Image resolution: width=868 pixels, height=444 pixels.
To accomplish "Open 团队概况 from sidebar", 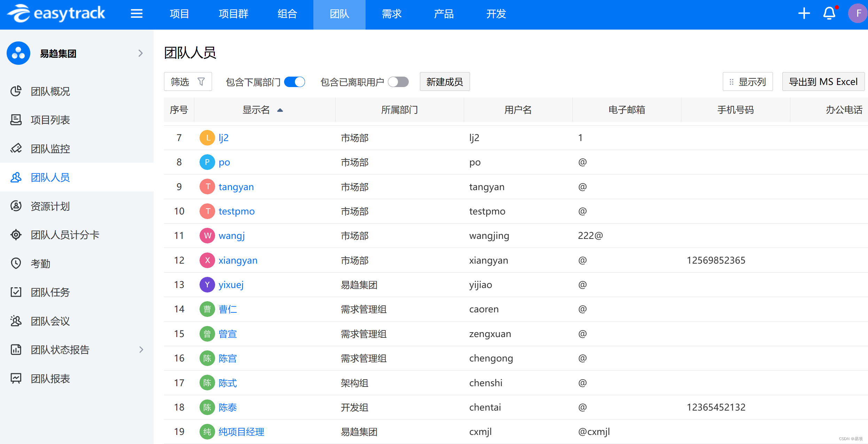I will (50, 91).
